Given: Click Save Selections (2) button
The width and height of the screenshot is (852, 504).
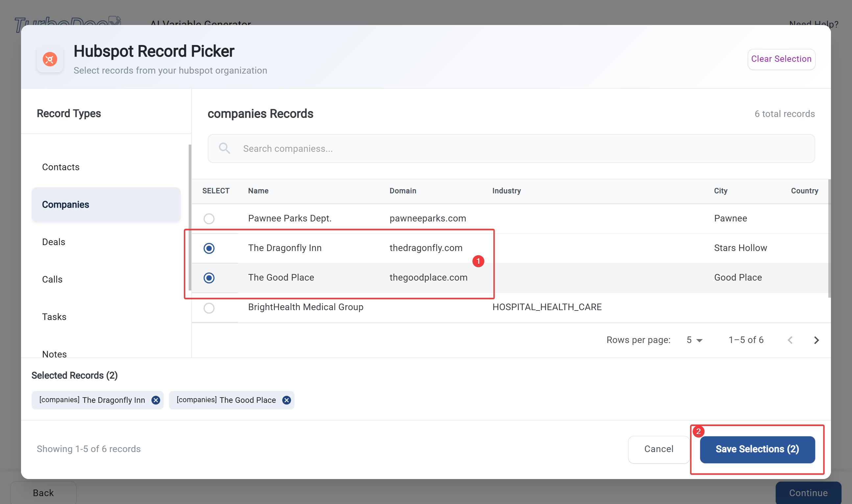Looking at the screenshot, I should [x=757, y=449].
